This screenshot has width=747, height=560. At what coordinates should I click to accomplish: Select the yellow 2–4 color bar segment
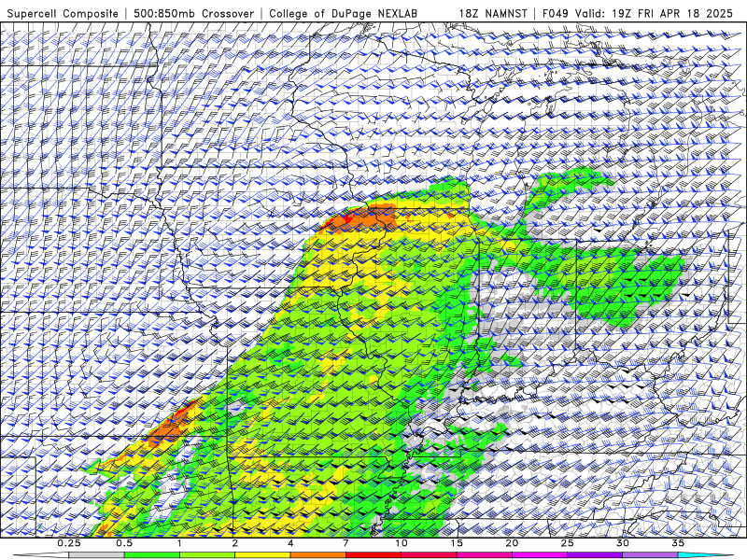click(262, 555)
